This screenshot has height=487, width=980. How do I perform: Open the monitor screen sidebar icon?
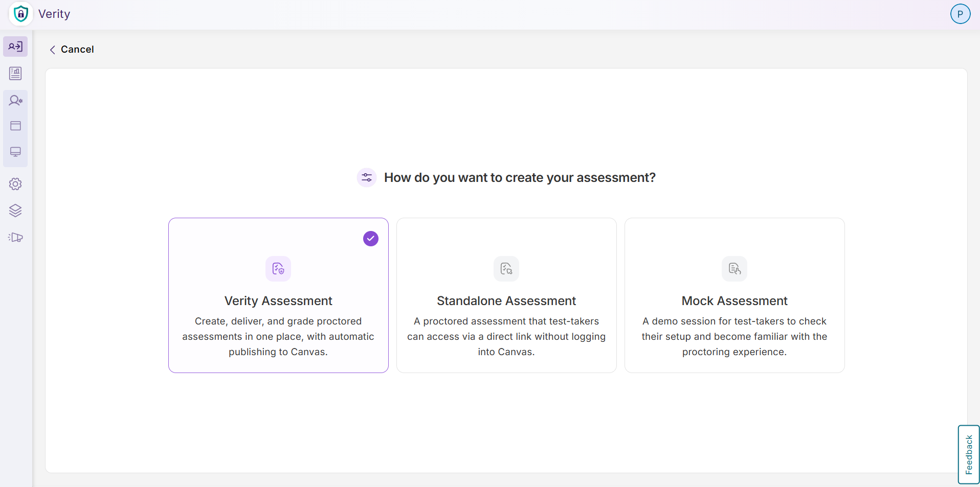[15, 152]
